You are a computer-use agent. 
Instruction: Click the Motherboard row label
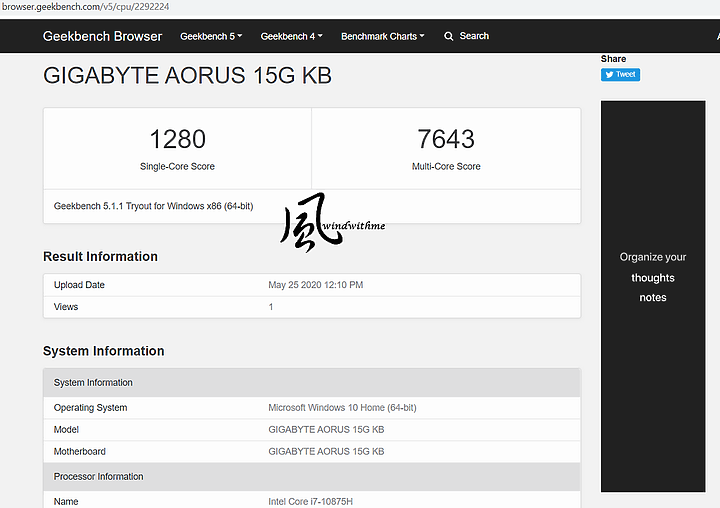tap(79, 452)
